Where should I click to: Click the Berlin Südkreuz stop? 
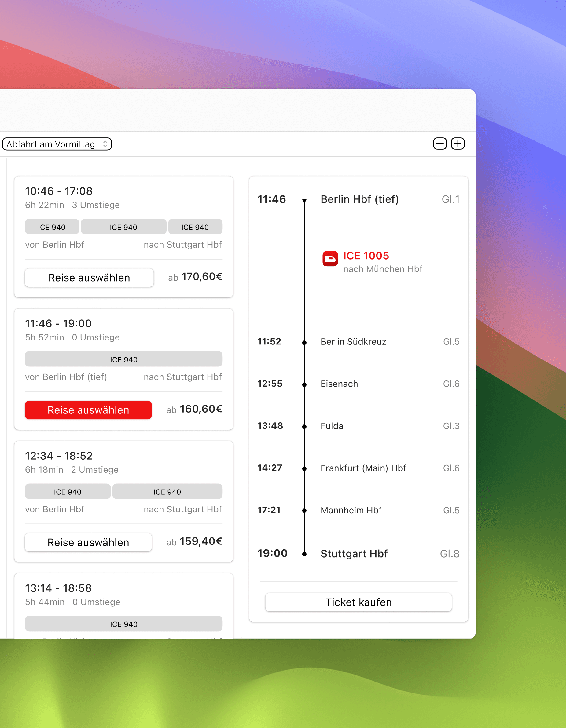point(353,342)
